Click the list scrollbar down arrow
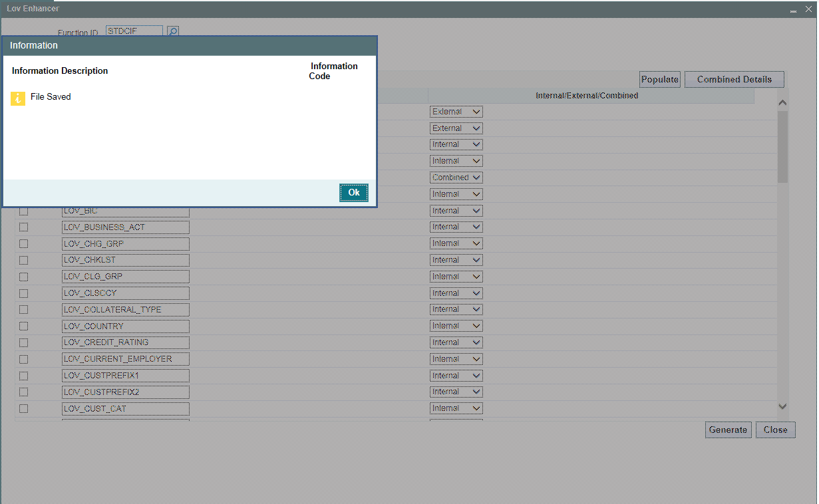This screenshot has width=819, height=504. click(x=782, y=406)
